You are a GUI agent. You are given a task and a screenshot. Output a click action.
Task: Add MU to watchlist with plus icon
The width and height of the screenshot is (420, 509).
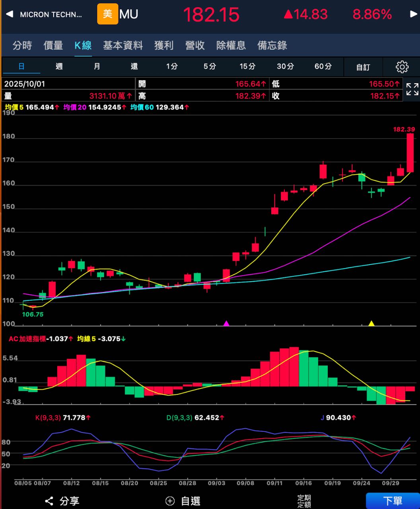[x=170, y=501]
